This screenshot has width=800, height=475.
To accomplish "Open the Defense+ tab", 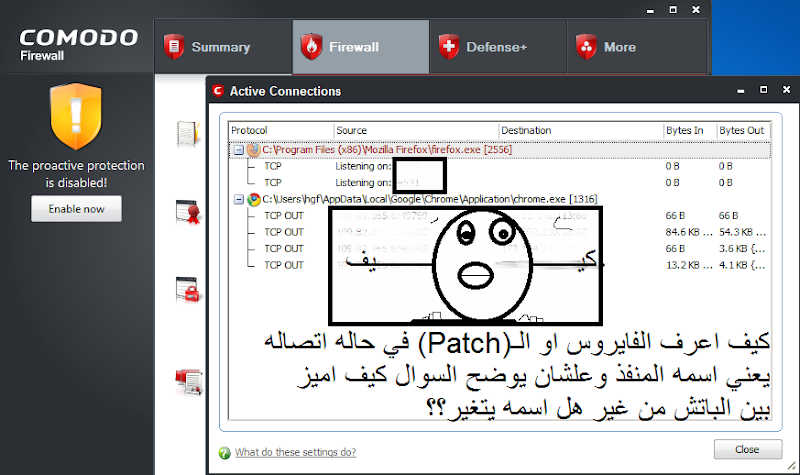I will click(x=498, y=46).
